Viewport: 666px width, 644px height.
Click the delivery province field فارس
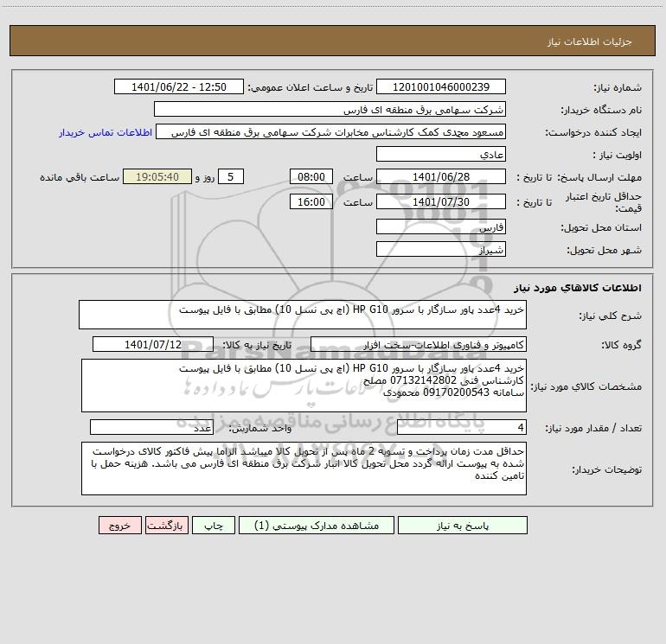(x=441, y=226)
